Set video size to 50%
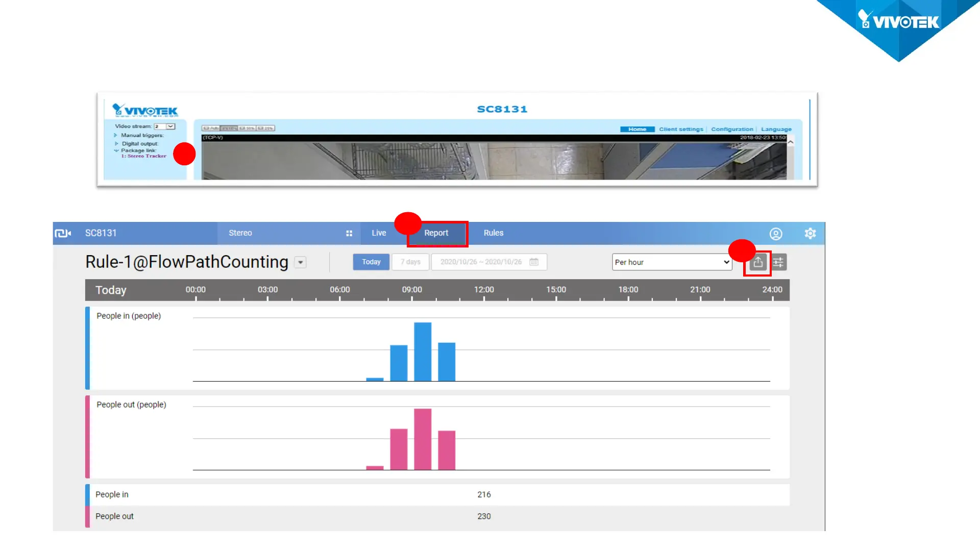This screenshot has height=551, width=980. point(247,128)
